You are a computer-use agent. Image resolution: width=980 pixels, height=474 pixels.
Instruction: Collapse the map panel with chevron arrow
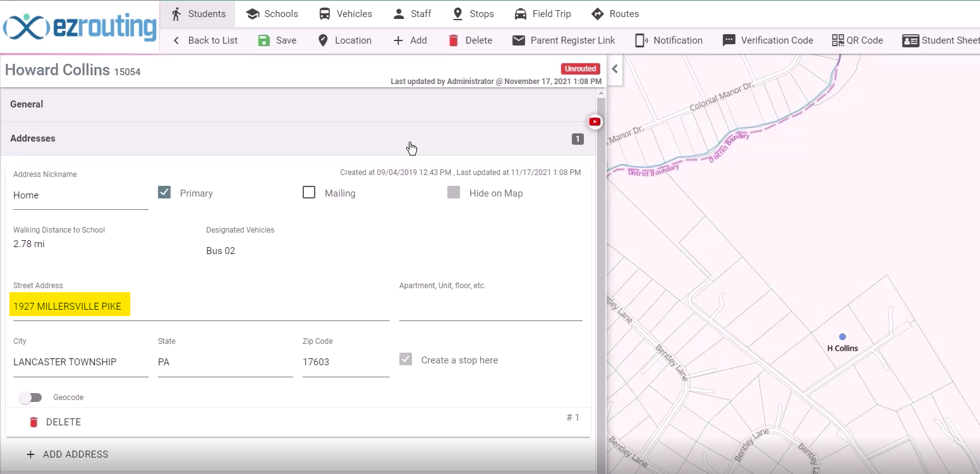click(615, 69)
